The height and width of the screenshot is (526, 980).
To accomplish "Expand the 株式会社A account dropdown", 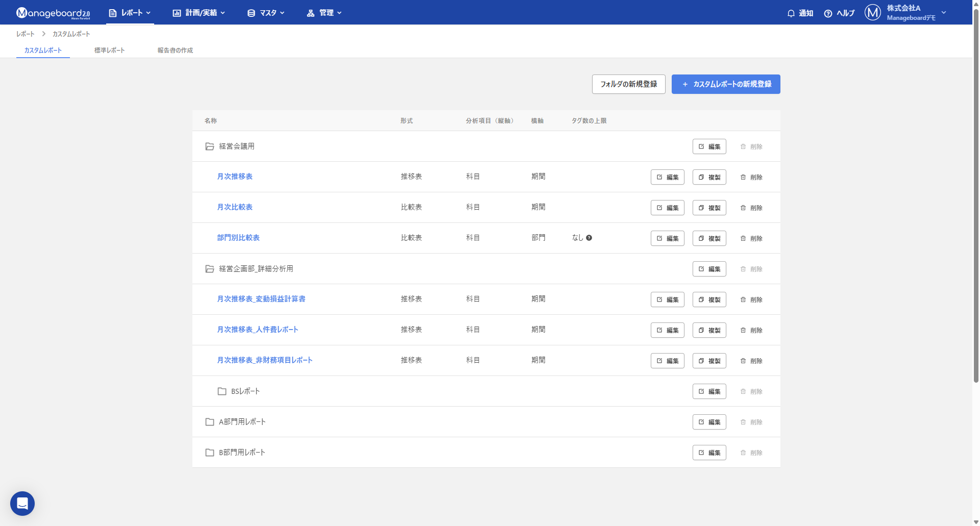I will pyautogui.click(x=944, y=12).
